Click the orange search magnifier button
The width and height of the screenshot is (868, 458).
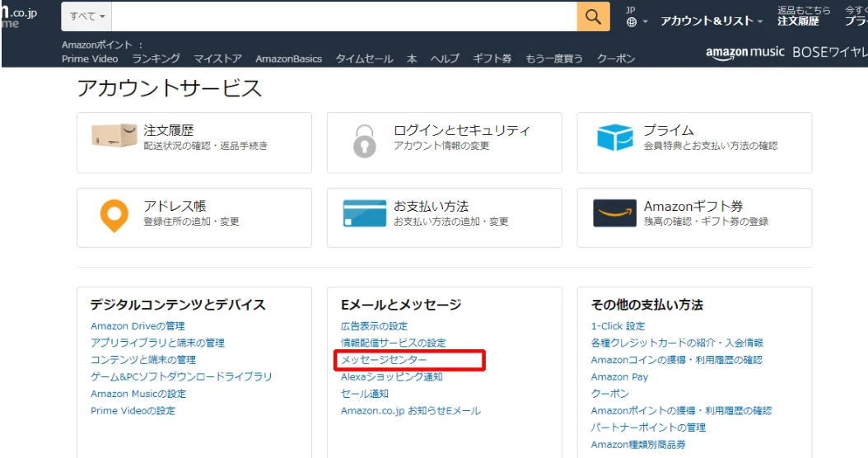coord(593,16)
